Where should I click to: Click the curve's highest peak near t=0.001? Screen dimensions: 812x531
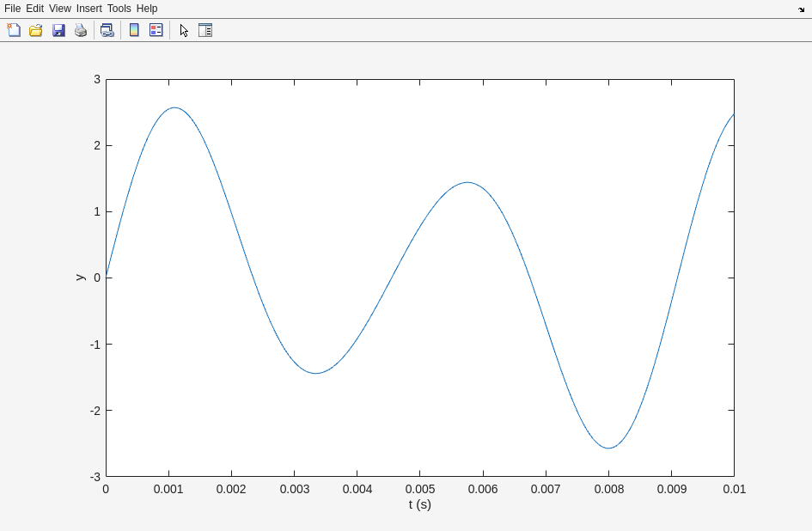[174, 107]
